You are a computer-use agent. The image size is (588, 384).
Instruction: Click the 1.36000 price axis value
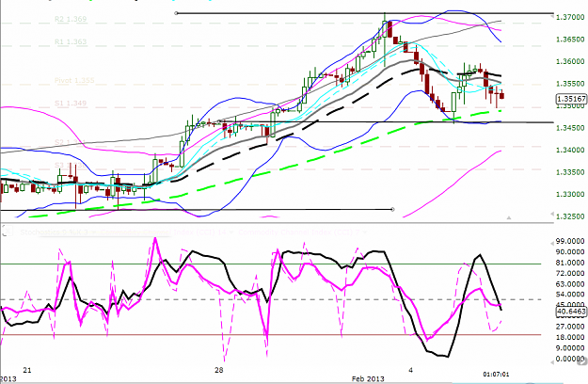[570, 61]
